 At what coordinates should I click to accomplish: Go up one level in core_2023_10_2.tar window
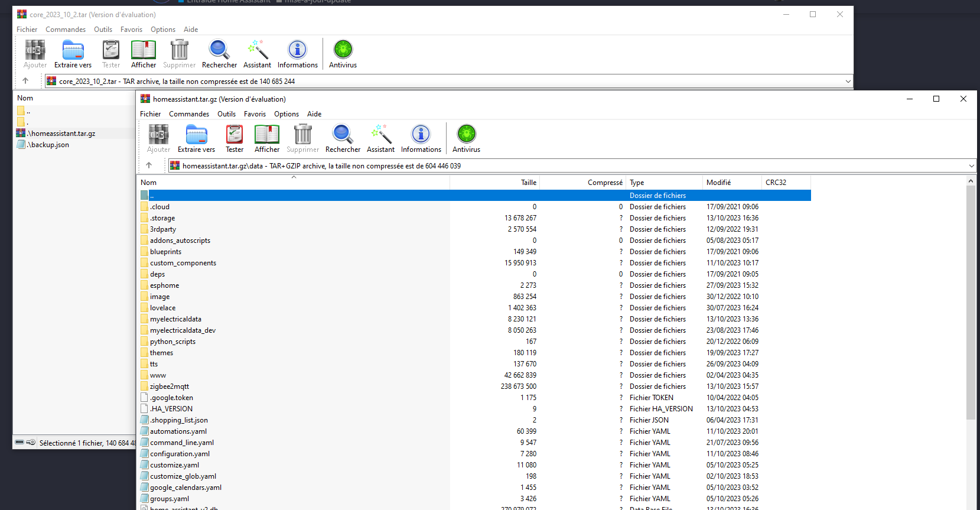click(25, 81)
